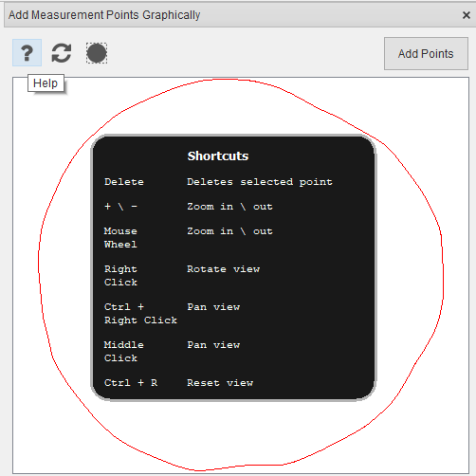Click the refresh view arrows icon
476x476 pixels.
click(x=62, y=53)
